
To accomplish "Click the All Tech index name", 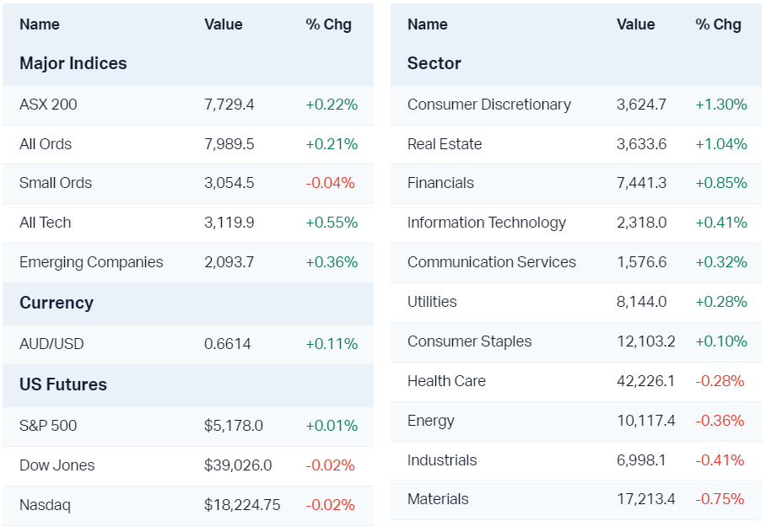I will [x=46, y=223].
